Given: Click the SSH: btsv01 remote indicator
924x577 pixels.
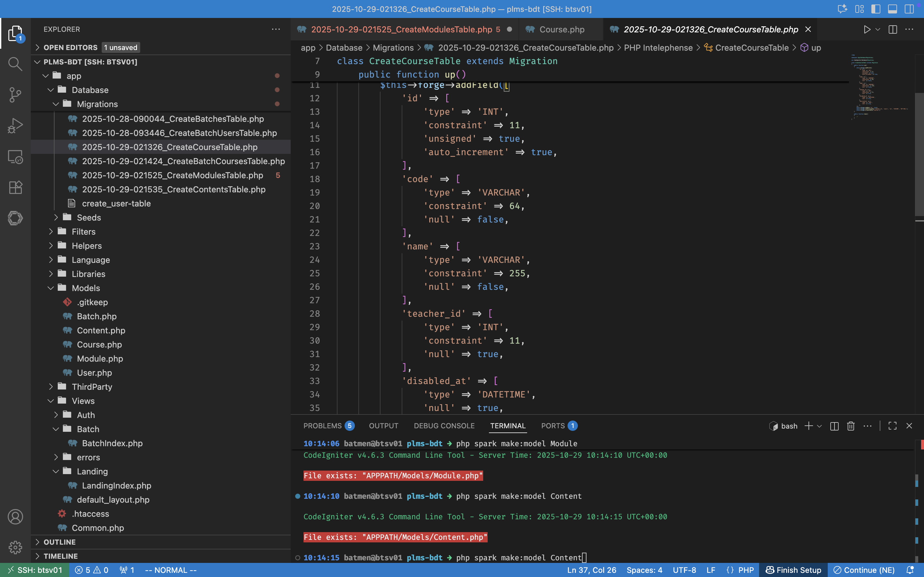Looking at the screenshot, I should tap(35, 570).
